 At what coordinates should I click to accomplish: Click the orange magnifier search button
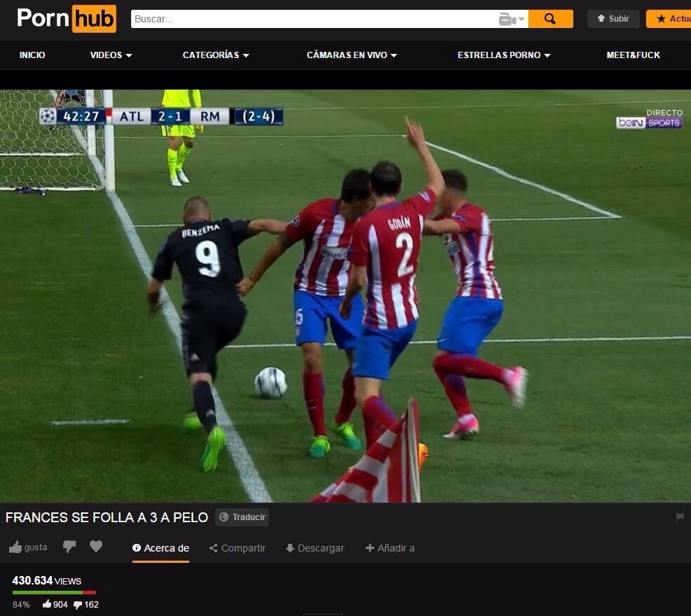pos(550,19)
